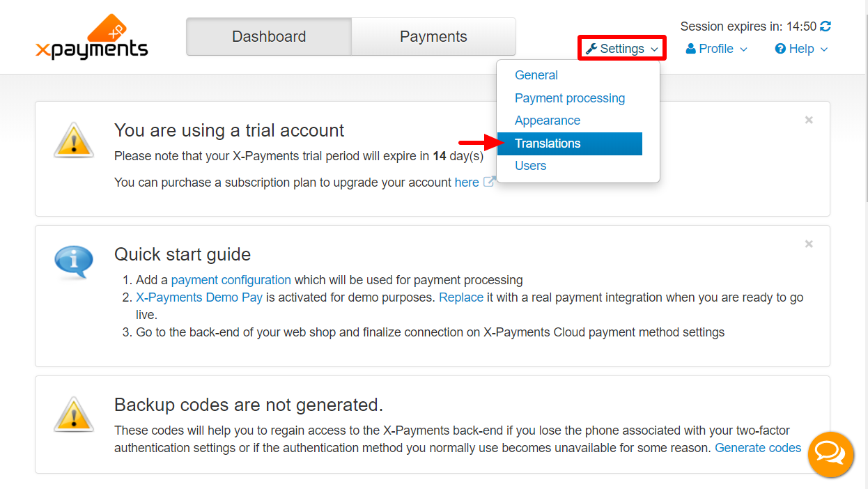Click the X-Payments logo

coord(91,37)
